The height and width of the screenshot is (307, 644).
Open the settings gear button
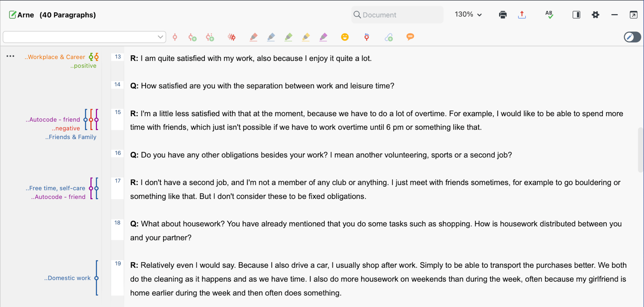pos(595,14)
